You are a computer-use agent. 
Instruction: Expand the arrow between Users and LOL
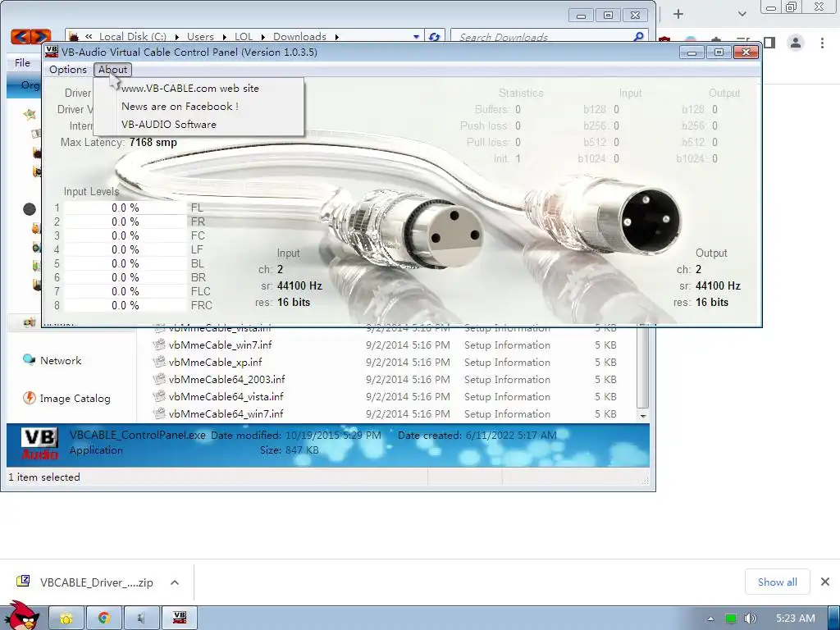pos(224,36)
